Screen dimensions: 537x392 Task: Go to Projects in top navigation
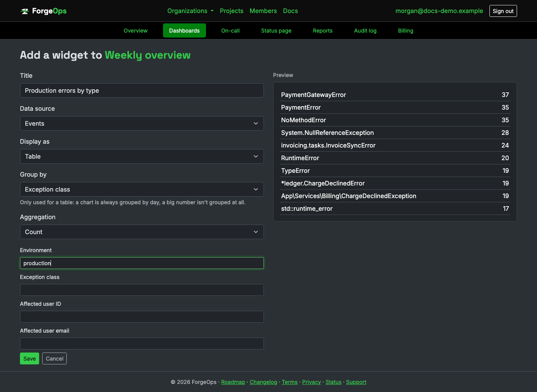pyautogui.click(x=231, y=11)
